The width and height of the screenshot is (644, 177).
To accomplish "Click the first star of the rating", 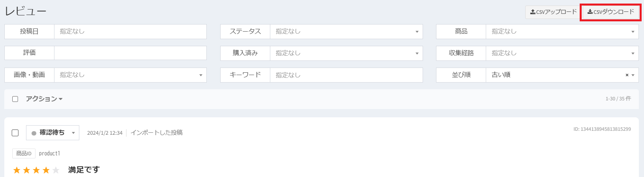I will (x=17, y=170).
